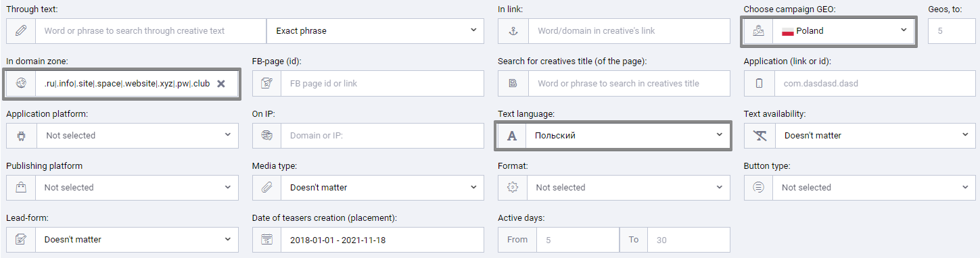Click the letter A icon for Text language
980x258 pixels.
point(513,135)
